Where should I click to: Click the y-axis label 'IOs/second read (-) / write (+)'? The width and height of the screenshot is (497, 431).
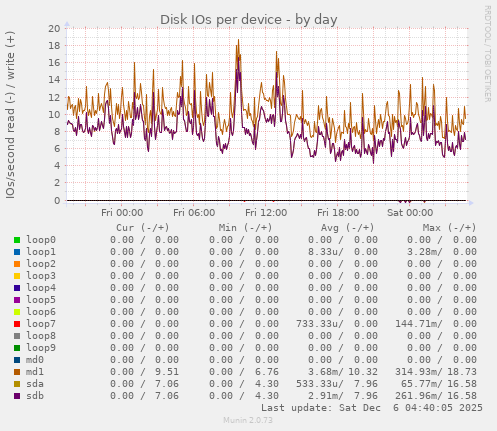pyautogui.click(x=10, y=115)
